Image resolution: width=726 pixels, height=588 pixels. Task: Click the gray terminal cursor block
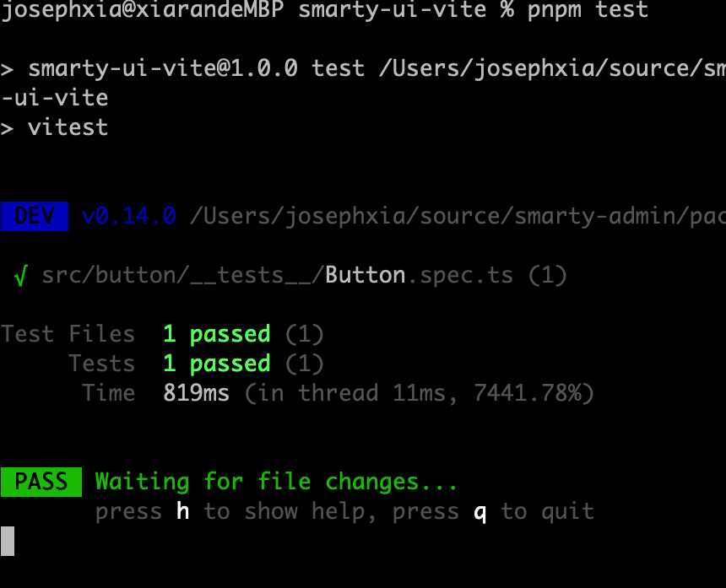click(x=8, y=541)
